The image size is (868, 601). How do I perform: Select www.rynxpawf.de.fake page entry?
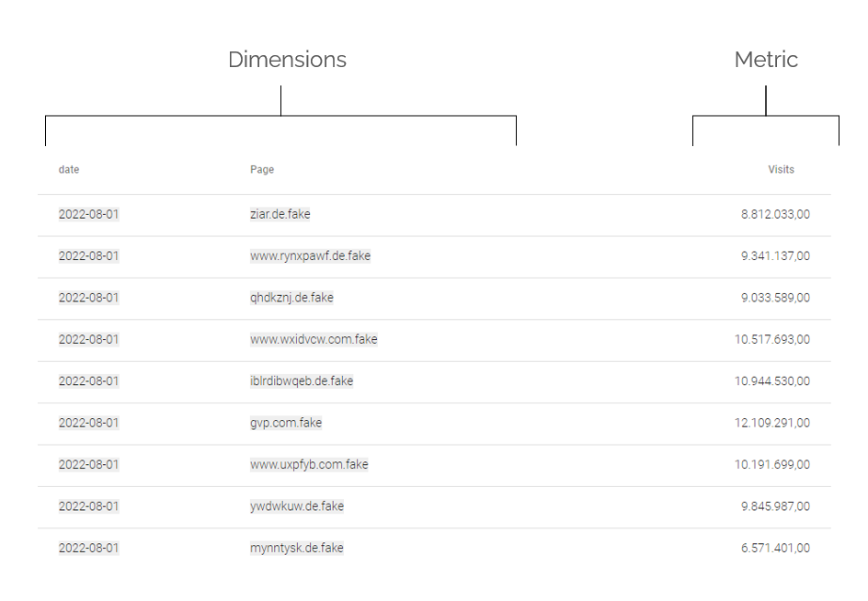(310, 256)
